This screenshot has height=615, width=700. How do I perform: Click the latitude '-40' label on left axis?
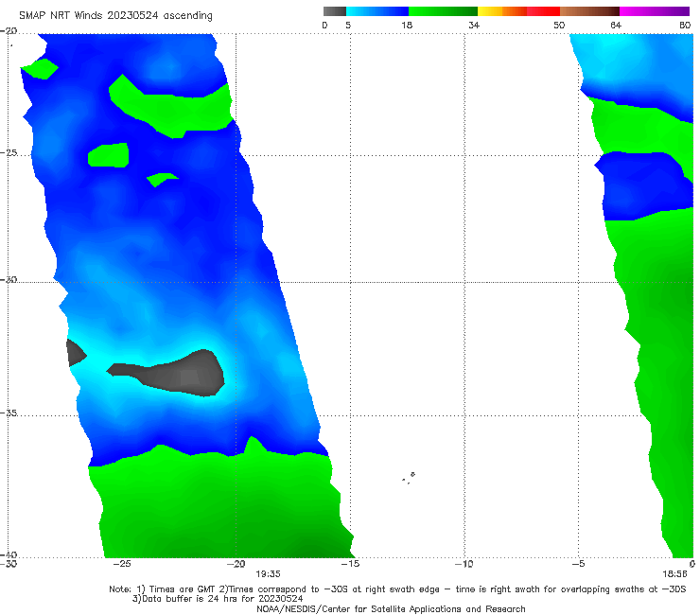coord(9,554)
